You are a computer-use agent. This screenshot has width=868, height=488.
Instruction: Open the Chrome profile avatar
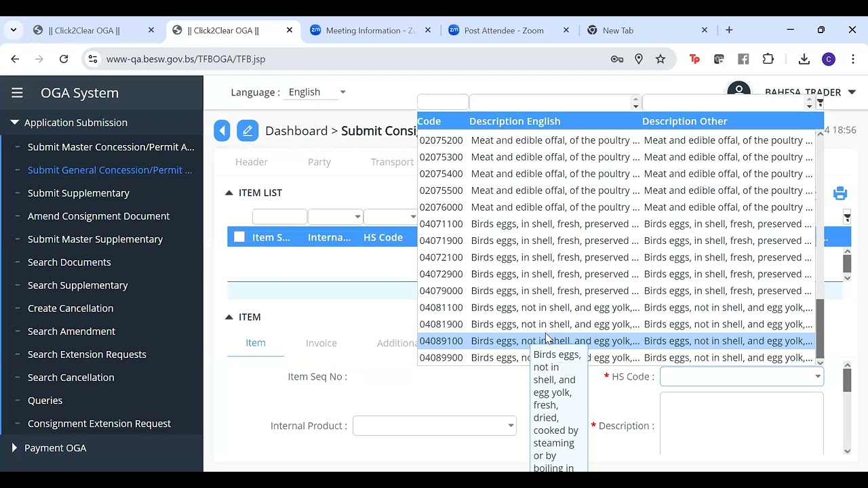click(829, 59)
